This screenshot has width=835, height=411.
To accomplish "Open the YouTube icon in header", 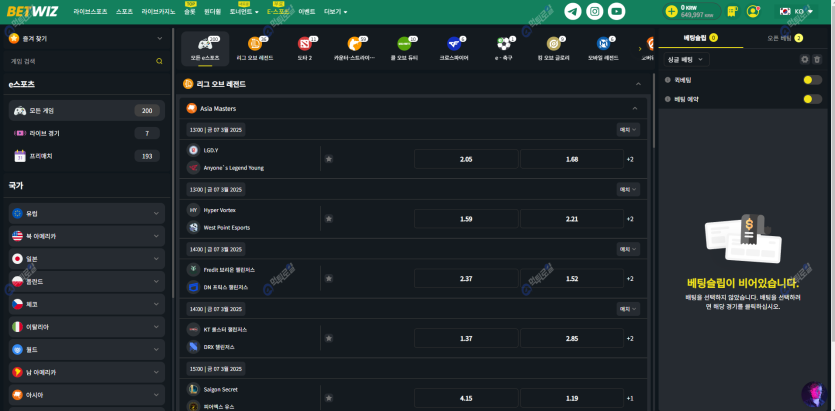I will 616,11.
